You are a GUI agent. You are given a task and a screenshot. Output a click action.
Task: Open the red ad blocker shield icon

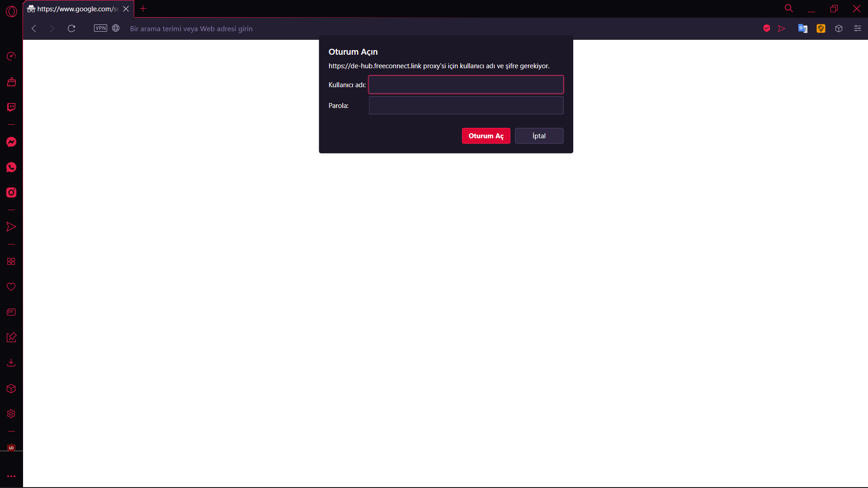(x=767, y=28)
